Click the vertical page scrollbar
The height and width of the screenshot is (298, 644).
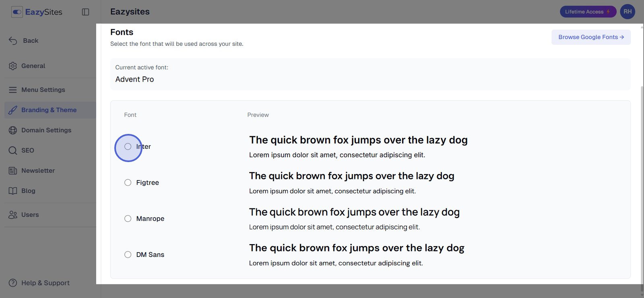(642, 161)
